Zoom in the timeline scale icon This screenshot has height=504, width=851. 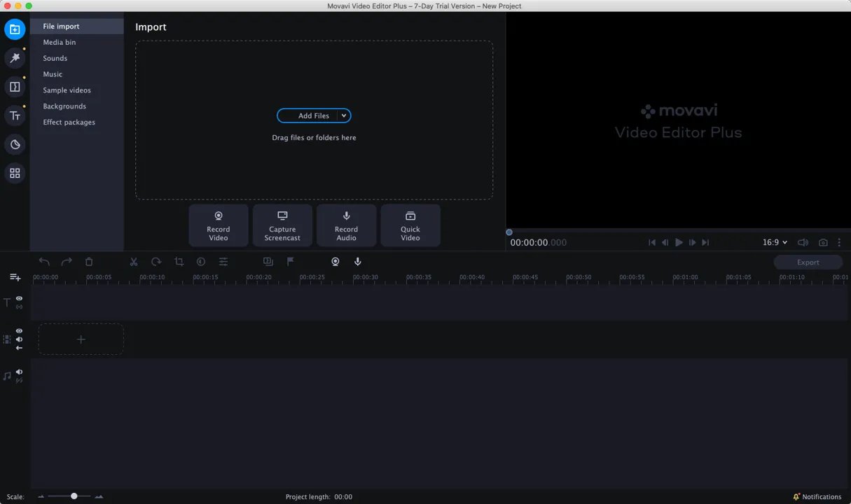point(99,496)
